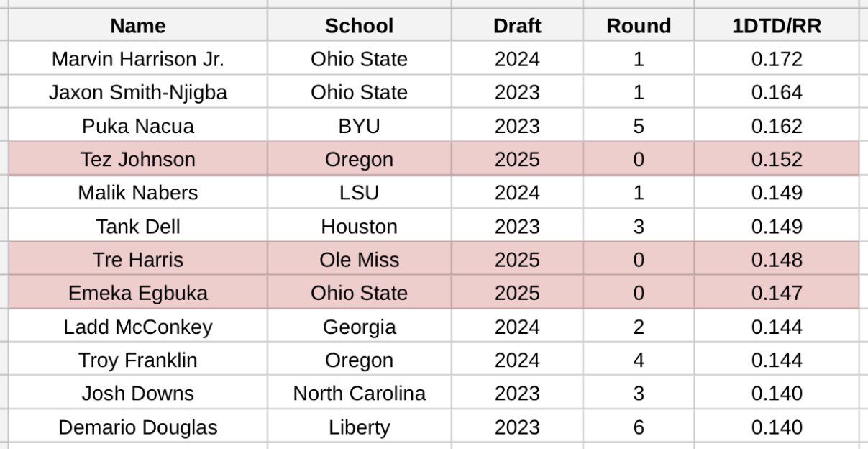868x449 pixels.
Task: Select the School column header cell
Action: (359, 25)
